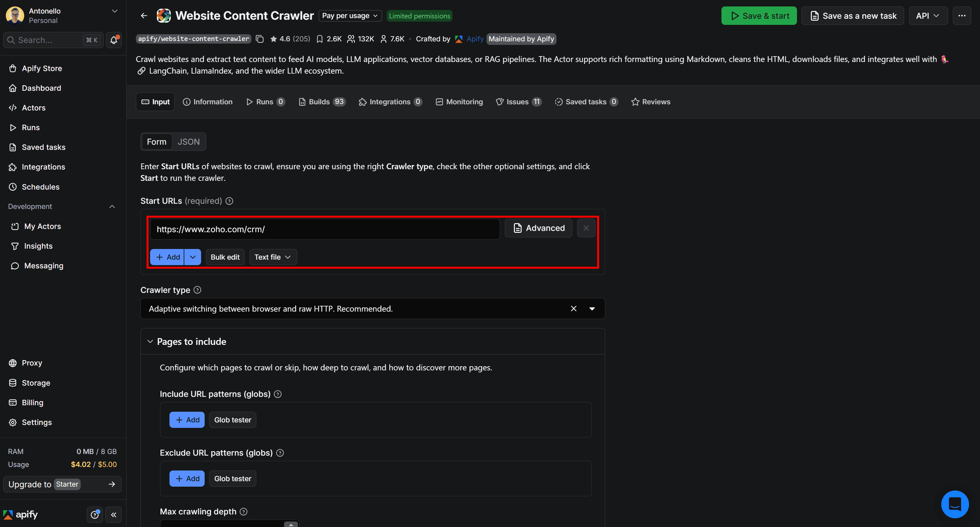Open the chat support bubble
Viewport: 980px width, 527px height.
(954, 504)
